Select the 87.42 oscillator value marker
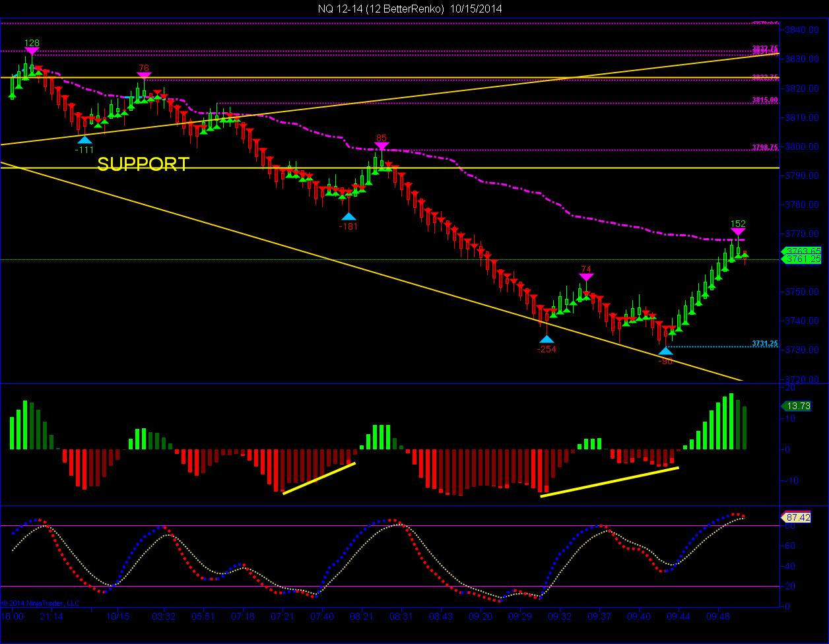 click(x=797, y=517)
